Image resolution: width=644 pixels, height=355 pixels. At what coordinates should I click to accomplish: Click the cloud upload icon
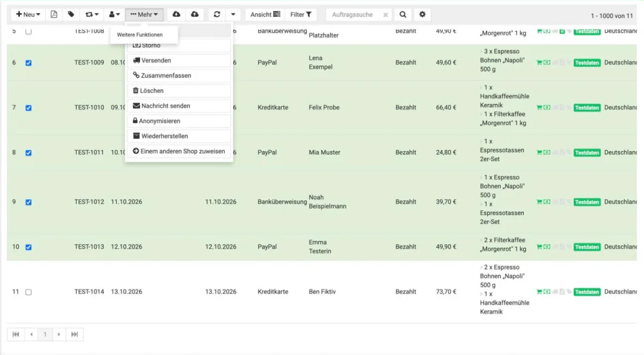(195, 14)
